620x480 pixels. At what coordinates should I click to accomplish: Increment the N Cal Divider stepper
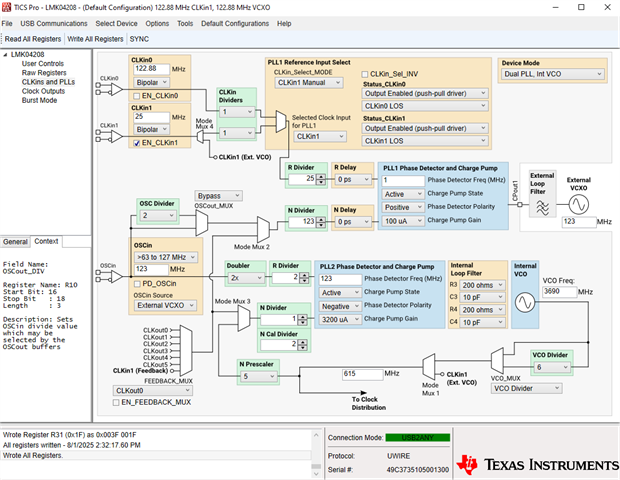pyautogui.click(x=303, y=342)
